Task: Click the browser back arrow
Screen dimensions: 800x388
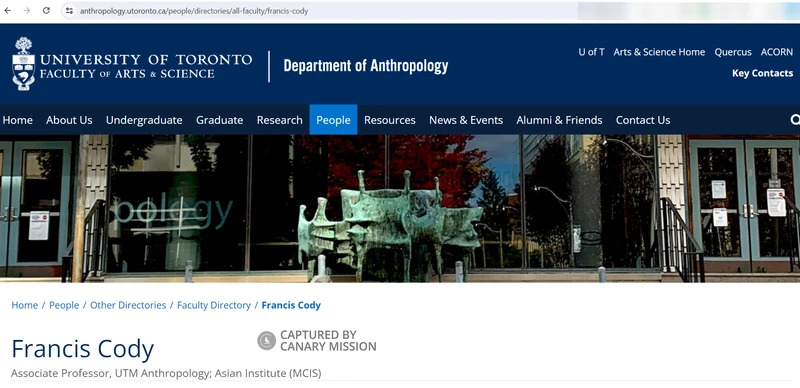Action: 8,11
